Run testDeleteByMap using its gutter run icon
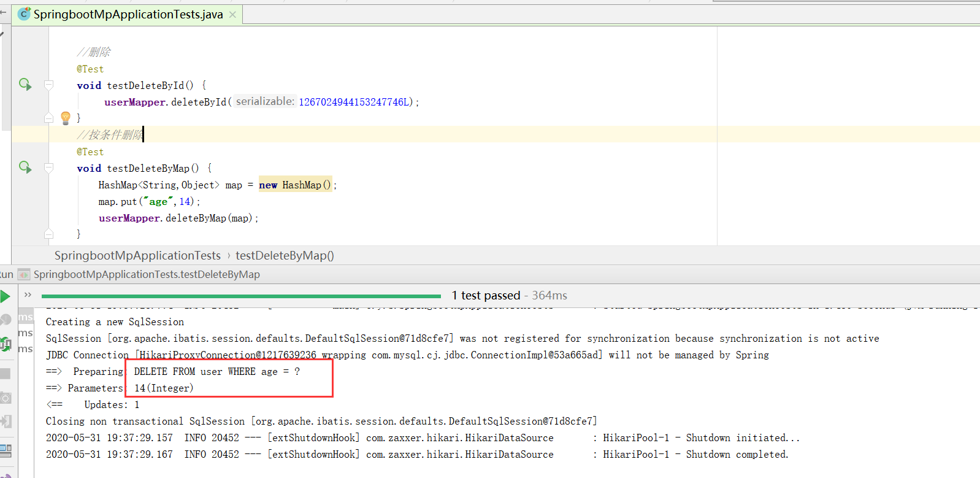This screenshot has height=478, width=980. point(25,167)
